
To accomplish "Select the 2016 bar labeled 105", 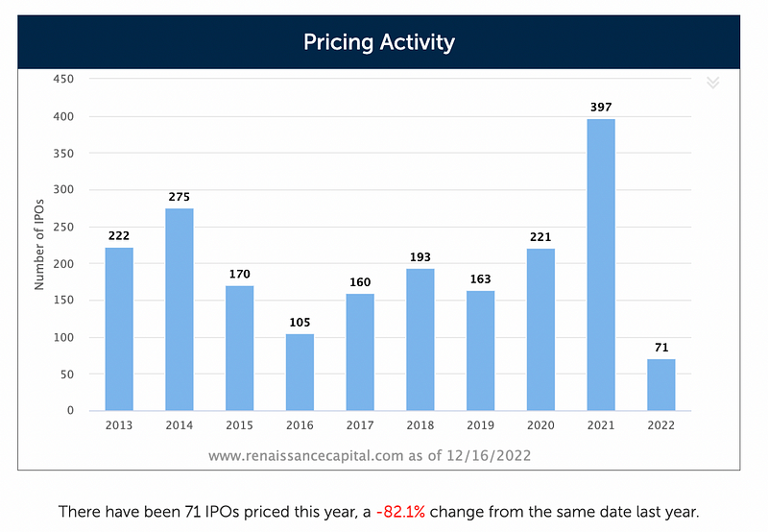I will 300,372.
